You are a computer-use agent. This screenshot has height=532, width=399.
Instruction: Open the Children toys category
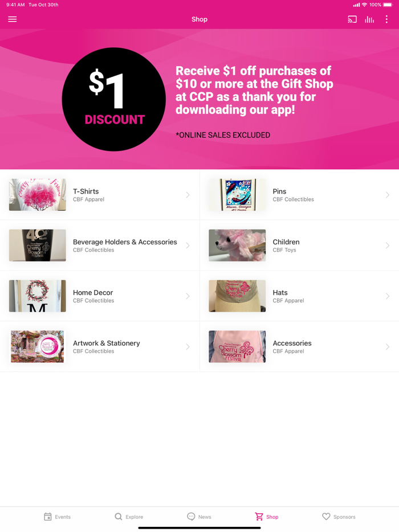pos(299,245)
